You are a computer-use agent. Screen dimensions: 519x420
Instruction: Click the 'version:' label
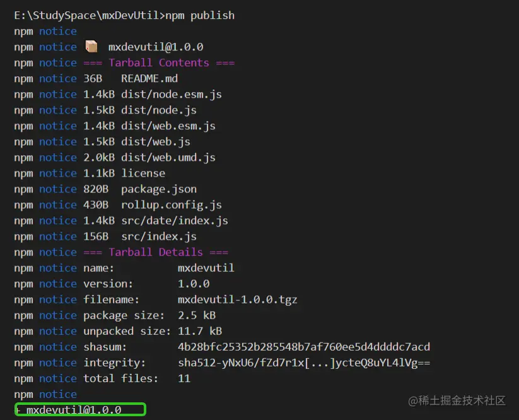click(108, 284)
